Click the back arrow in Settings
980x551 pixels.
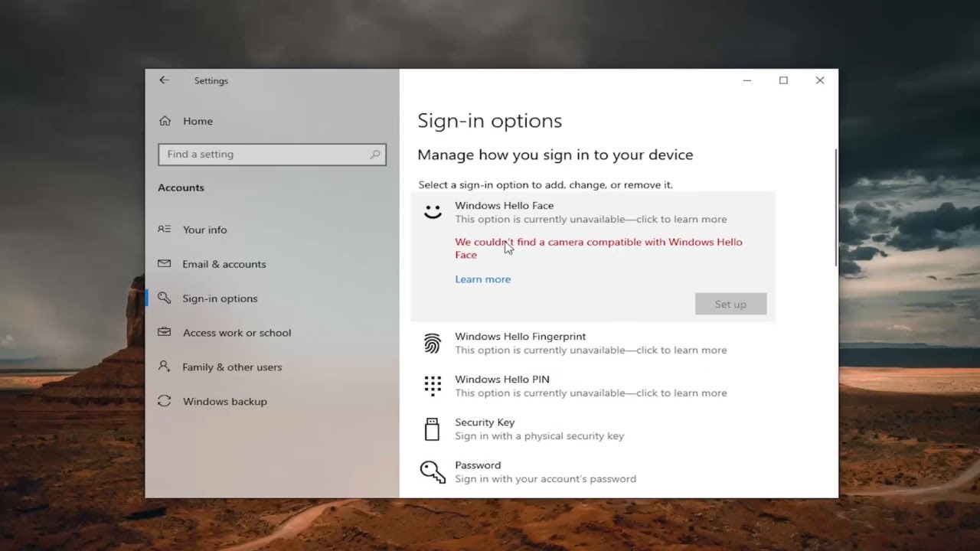(164, 80)
